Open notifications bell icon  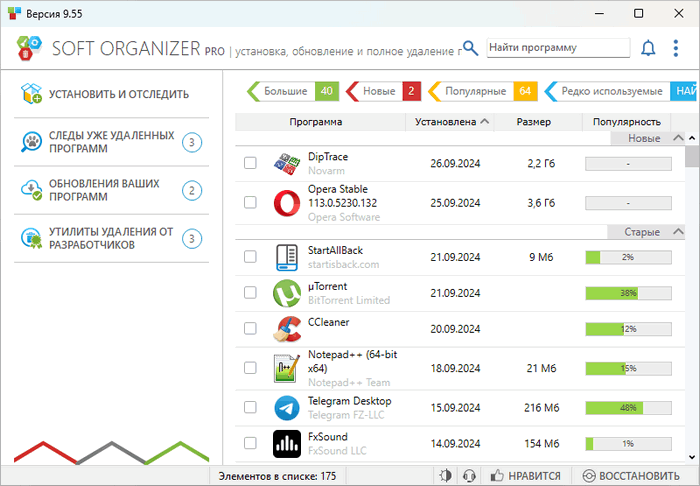point(648,48)
